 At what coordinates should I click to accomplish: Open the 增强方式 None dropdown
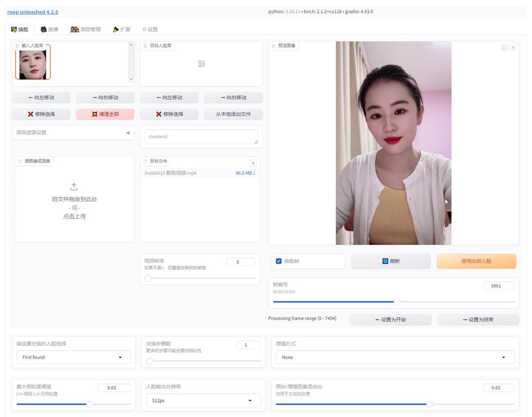[395, 357]
